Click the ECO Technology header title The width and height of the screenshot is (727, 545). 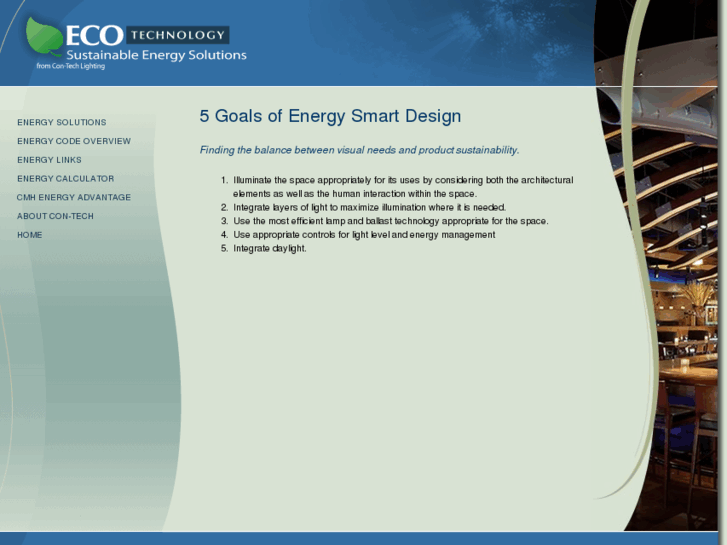(147, 35)
